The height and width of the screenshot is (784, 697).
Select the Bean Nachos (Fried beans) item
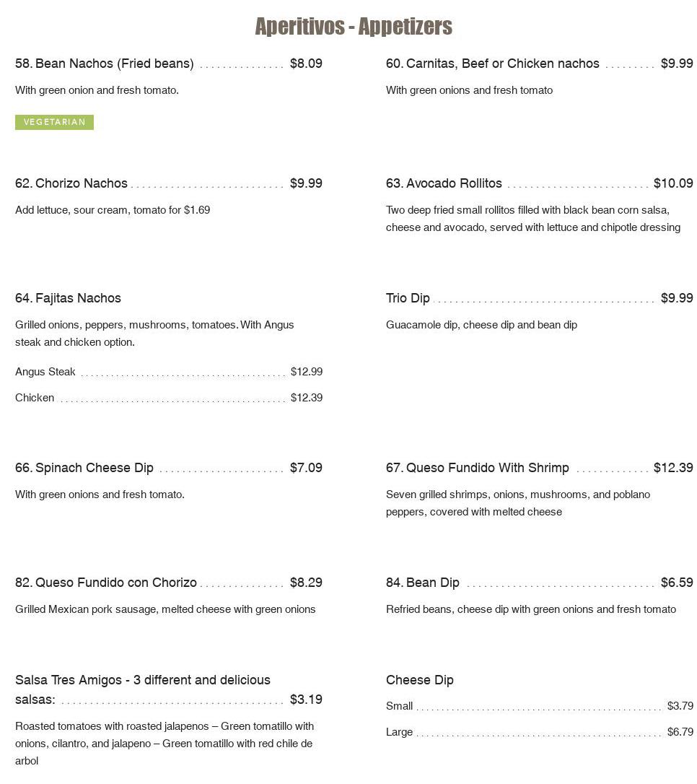(x=105, y=64)
